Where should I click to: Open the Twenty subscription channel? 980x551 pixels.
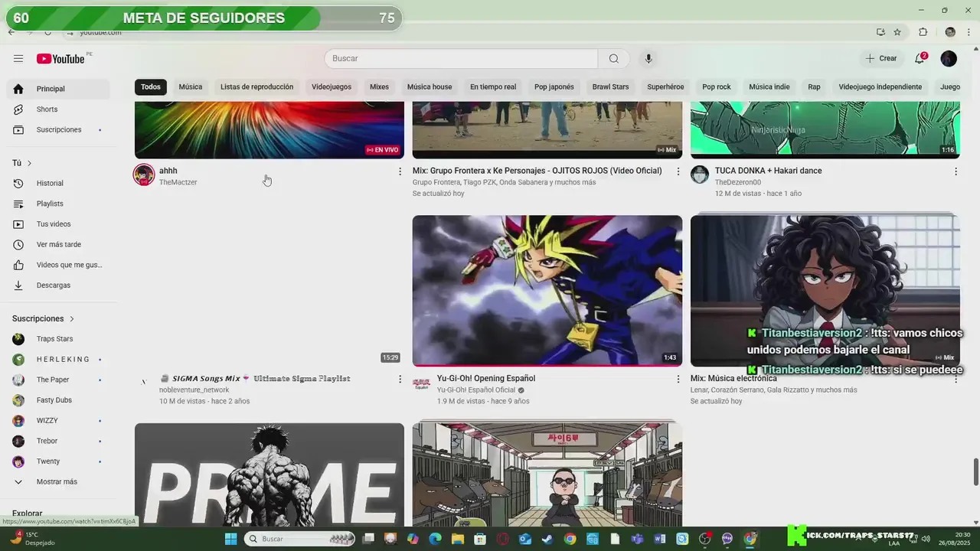click(x=58, y=461)
